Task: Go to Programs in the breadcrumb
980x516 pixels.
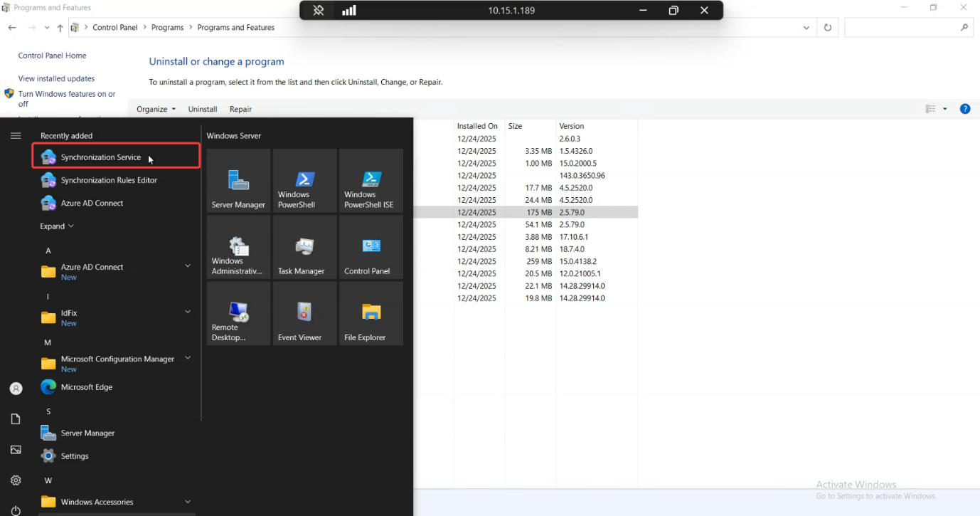Action: tap(167, 28)
